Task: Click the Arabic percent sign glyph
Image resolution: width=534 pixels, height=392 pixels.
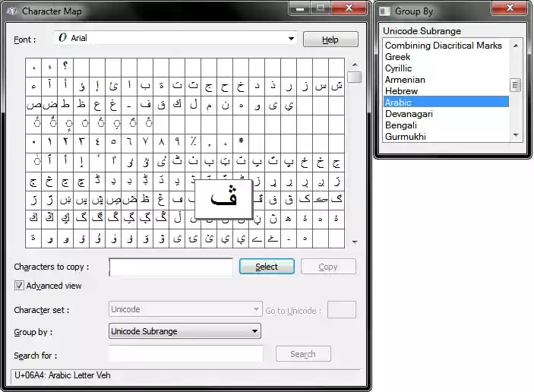Action: point(193,142)
